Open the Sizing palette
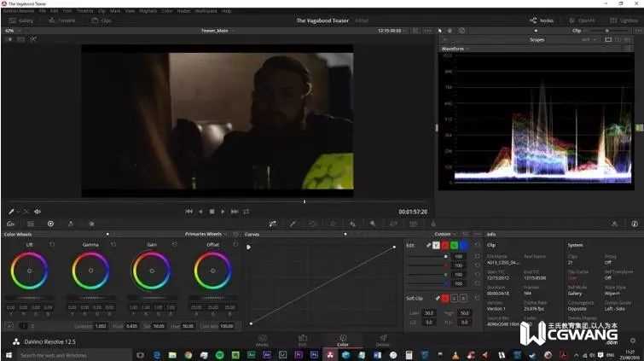Image resolution: width=644 pixels, height=361 pixels. [393, 224]
